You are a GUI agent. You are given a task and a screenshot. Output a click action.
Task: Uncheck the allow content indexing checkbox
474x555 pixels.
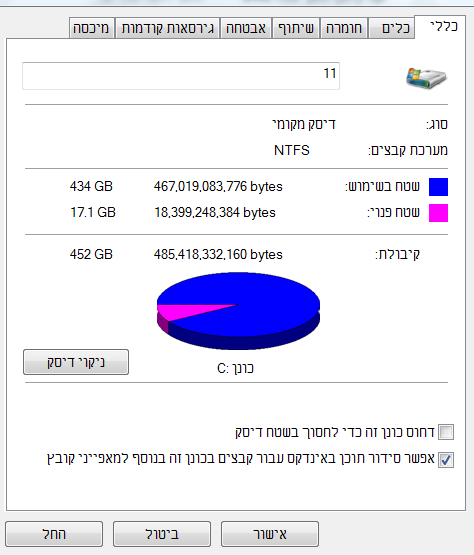(x=446, y=460)
